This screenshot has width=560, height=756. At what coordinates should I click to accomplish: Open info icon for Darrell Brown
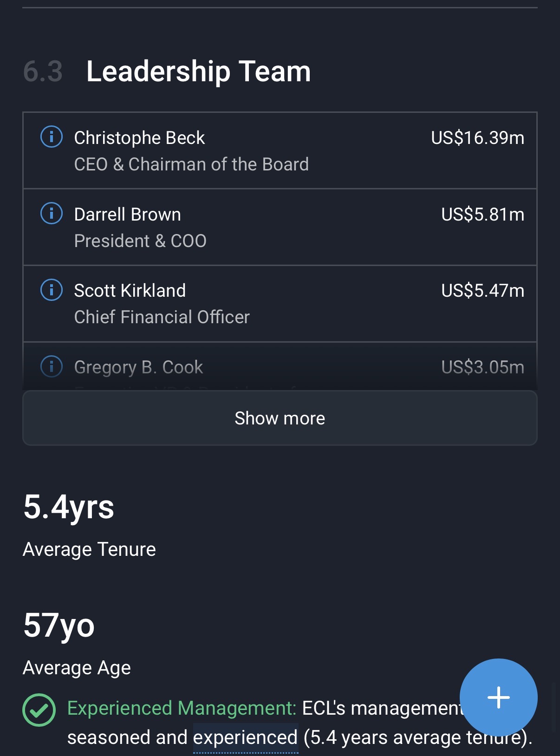pyautogui.click(x=52, y=214)
